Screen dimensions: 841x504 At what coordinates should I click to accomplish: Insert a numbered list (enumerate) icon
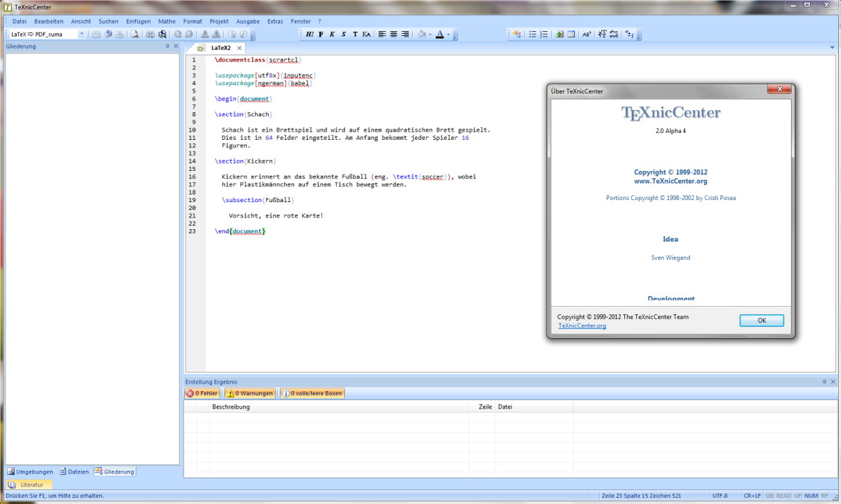(x=544, y=34)
